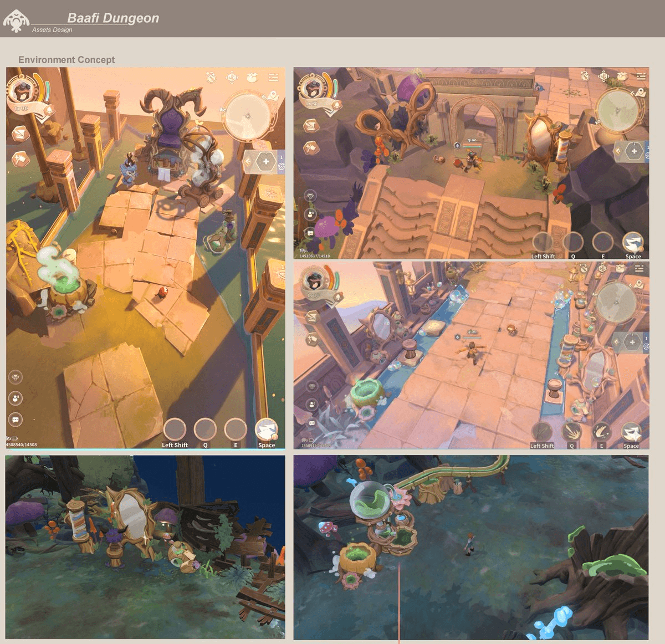Click the scroll hexagon icon in throne room screenshot

(x=19, y=134)
